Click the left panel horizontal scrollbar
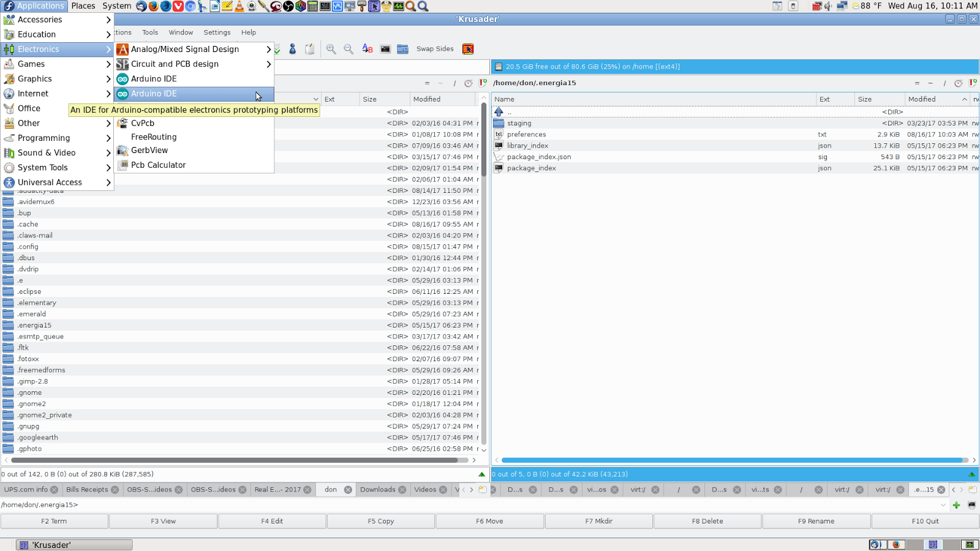Image resolution: width=980 pixels, height=551 pixels. pyautogui.click(x=239, y=460)
